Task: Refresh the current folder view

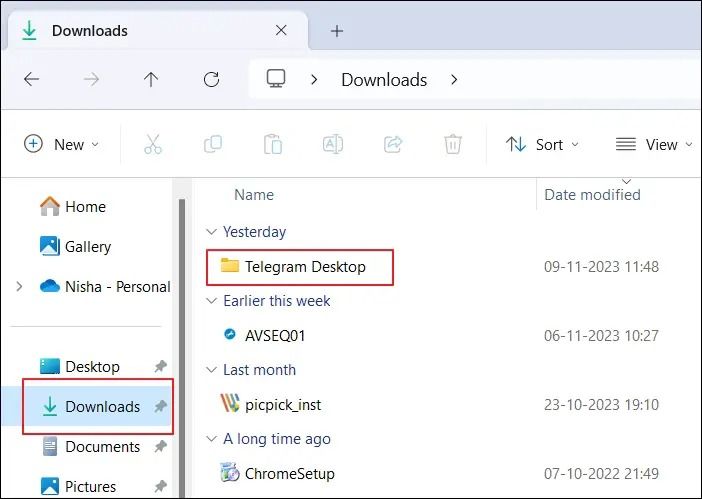Action: pyautogui.click(x=211, y=79)
